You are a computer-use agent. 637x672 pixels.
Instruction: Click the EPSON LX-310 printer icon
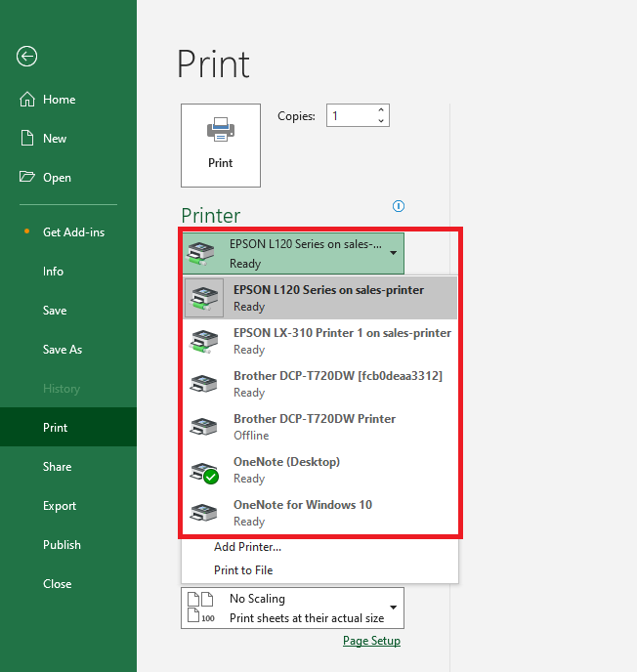tap(203, 341)
